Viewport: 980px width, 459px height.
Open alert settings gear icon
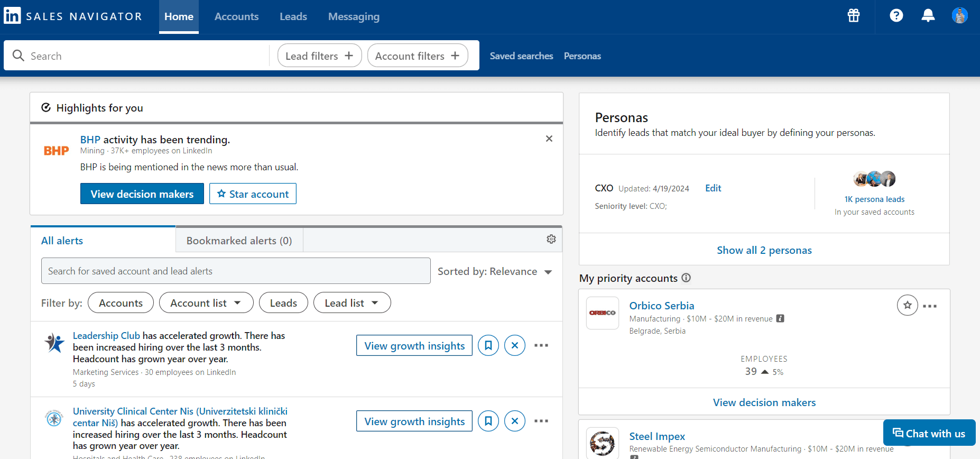pyautogui.click(x=551, y=239)
